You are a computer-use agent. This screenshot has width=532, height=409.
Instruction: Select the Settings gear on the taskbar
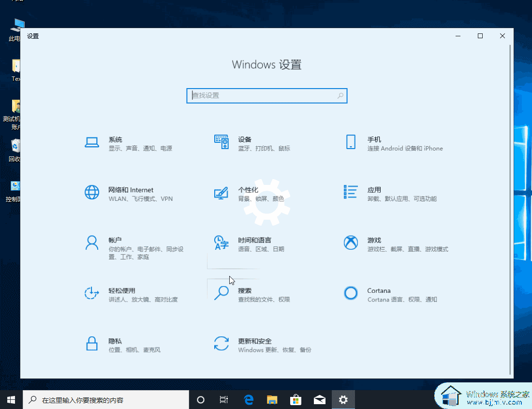343,400
